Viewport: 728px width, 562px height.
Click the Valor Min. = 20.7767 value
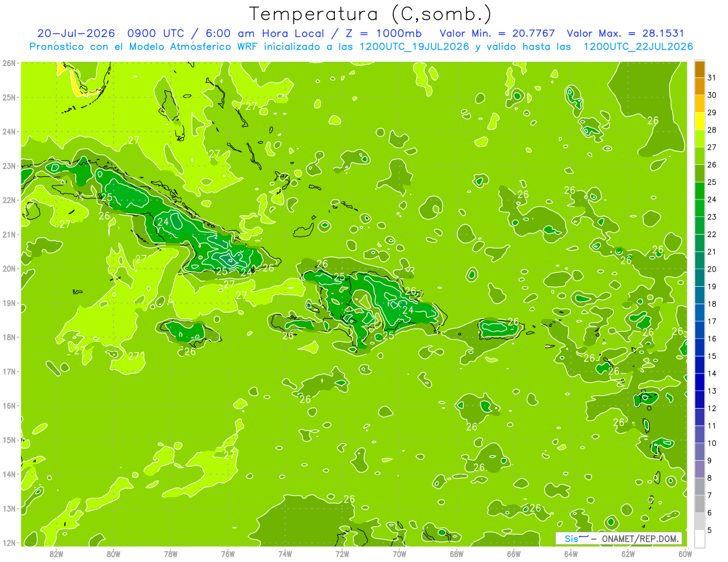tap(497, 33)
